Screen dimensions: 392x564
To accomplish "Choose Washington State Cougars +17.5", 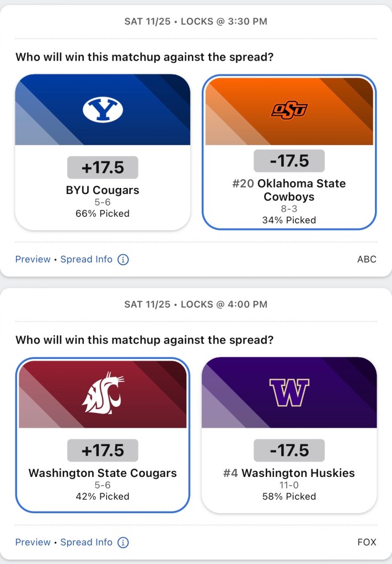I will pyautogui.click(x=103, y=450).
